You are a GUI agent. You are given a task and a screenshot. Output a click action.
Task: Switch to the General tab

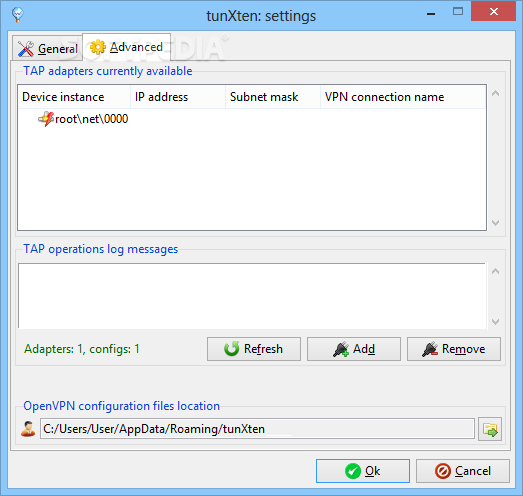[x=47, y=48]
